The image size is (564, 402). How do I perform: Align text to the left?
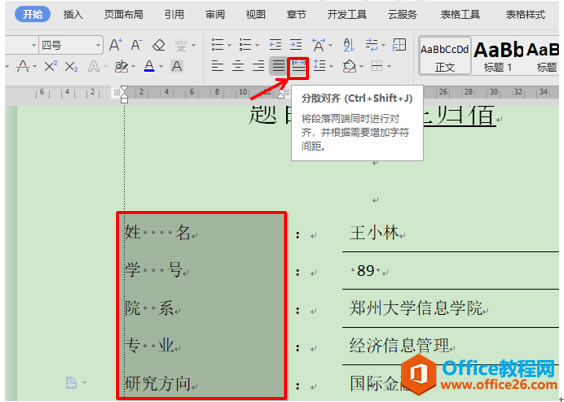pos(218,66)
